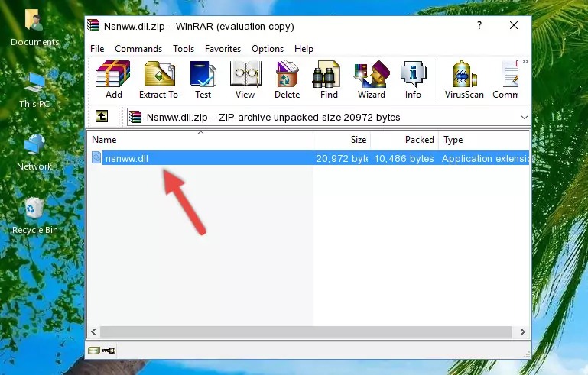Open the Find binoculars tool

[329, 79]
